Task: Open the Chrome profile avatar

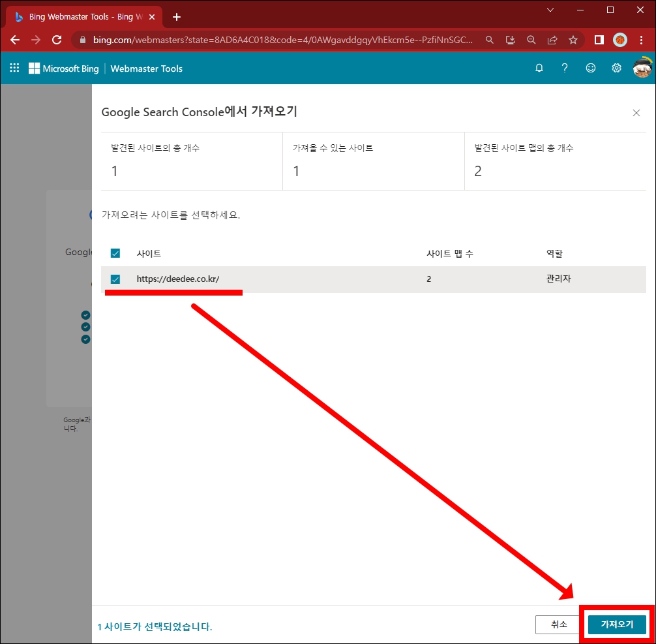Action: [x=620, y=40]
